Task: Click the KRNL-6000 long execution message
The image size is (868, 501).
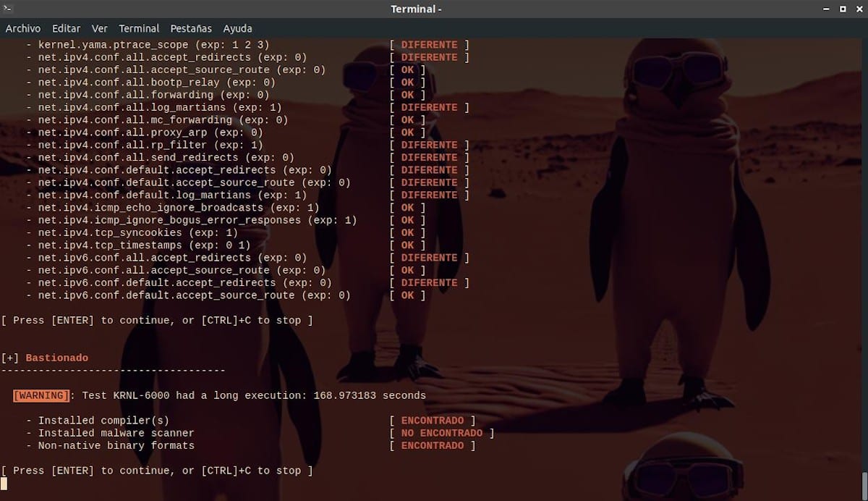Action: (x=254, y=395)
